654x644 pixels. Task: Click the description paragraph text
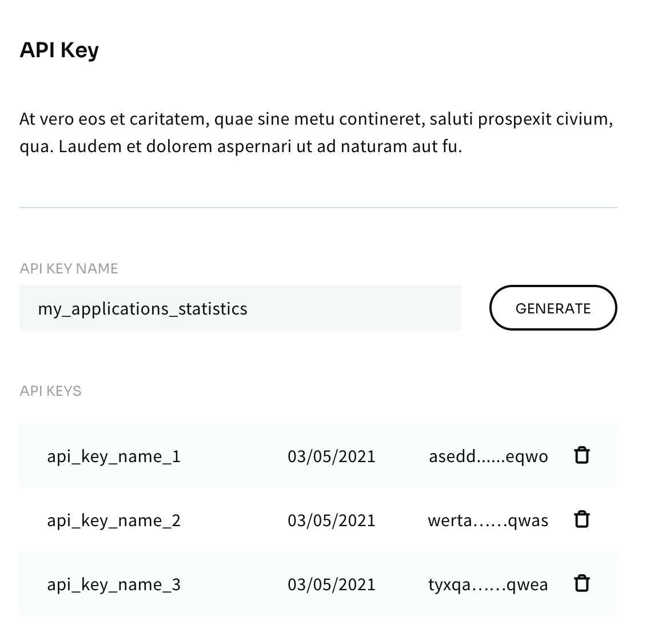(x=317, y=132)
